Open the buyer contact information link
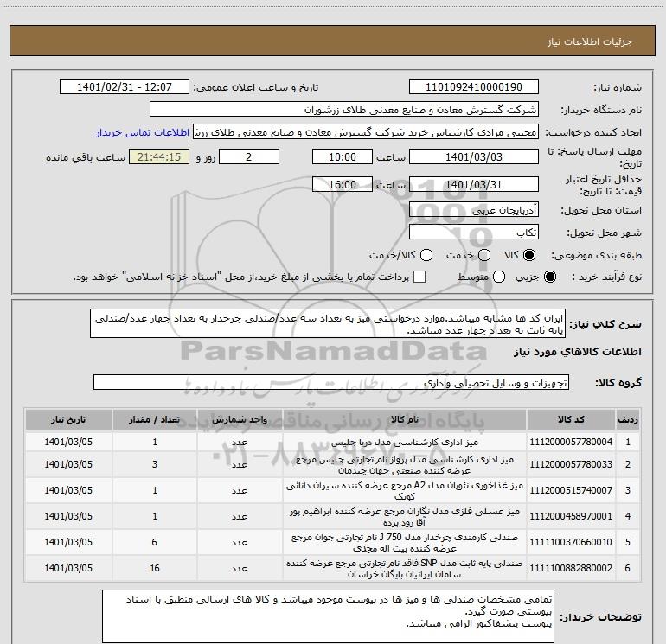This screenshot has height=644, width=666. [x=143, y=132]
